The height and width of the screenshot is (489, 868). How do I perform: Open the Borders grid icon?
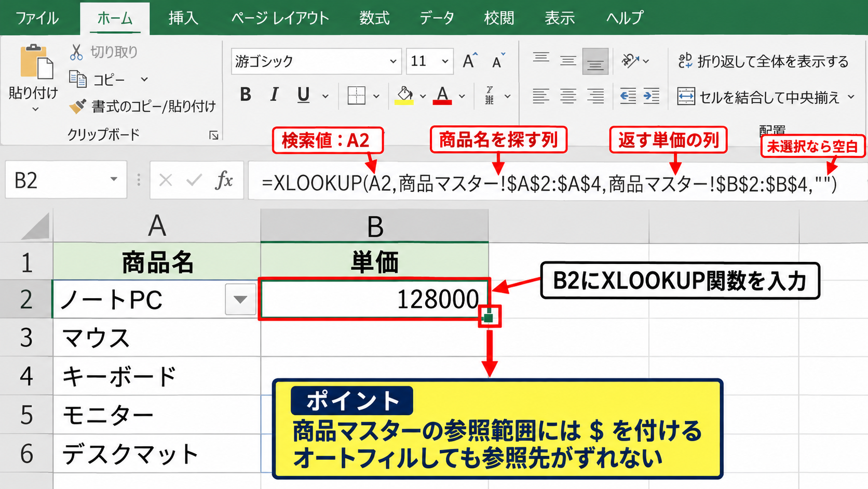[357, 96]
